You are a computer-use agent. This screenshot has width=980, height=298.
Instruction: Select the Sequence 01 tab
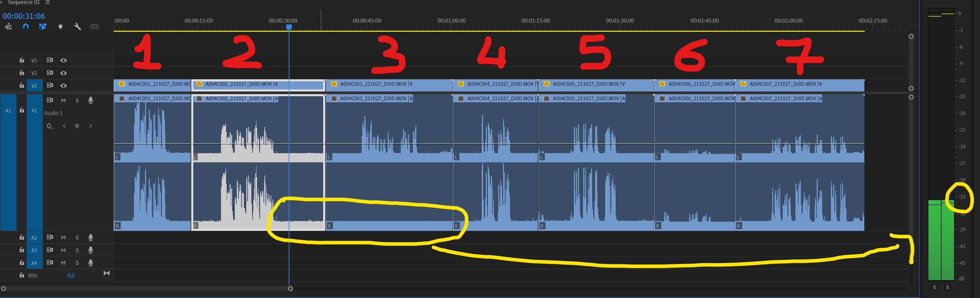pyautogui.click(x=24, y=2)
